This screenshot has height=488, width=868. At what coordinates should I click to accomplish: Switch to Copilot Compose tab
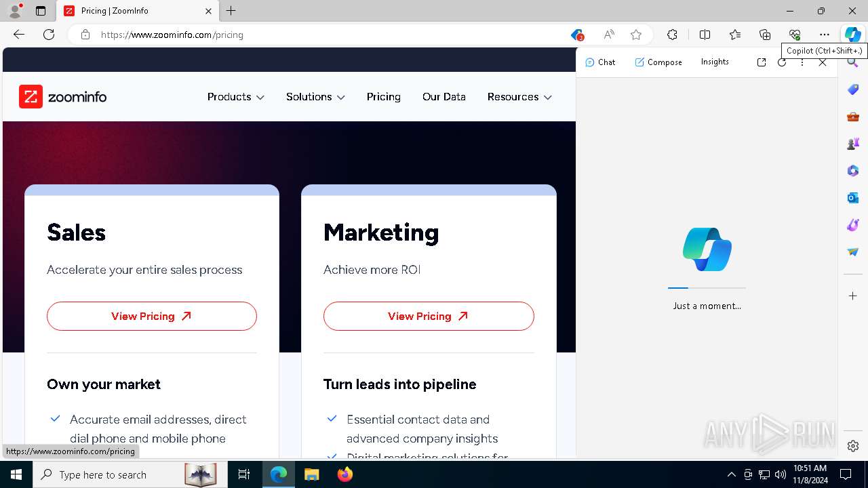click(658, 62)
